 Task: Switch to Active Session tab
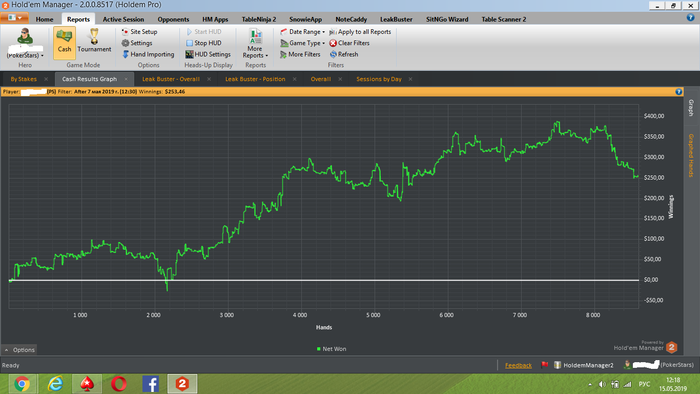(123, 19)
